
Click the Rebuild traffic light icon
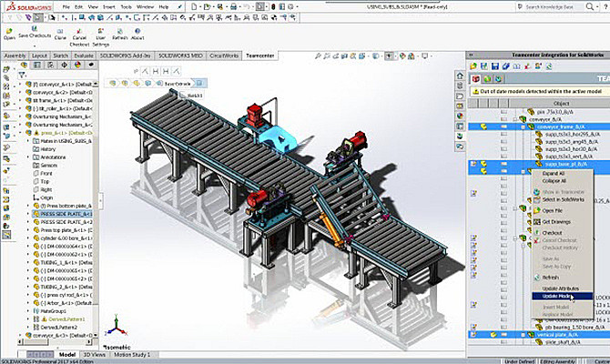click(x=273, y=6)
